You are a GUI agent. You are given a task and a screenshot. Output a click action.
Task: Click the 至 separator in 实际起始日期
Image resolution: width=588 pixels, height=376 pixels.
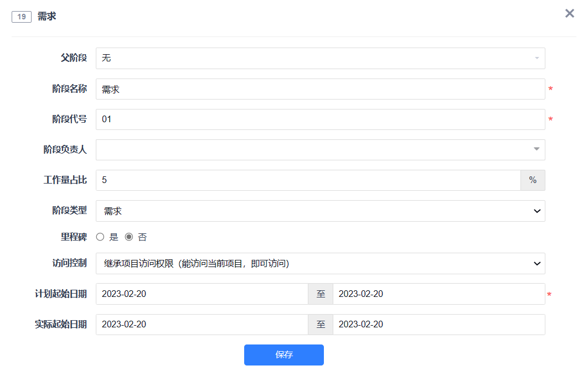pyautogui.click(x=321, y=325)
